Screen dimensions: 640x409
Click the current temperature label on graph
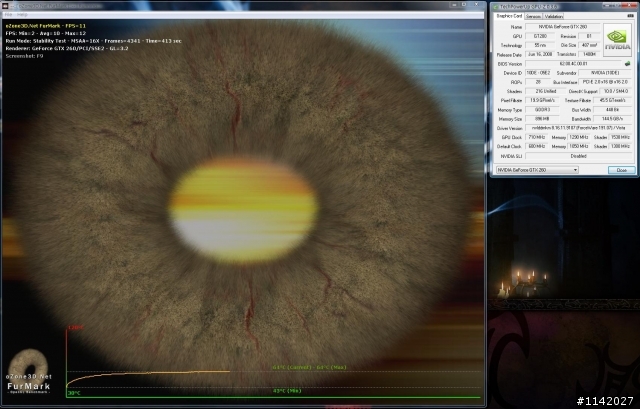tap(309, 367)
